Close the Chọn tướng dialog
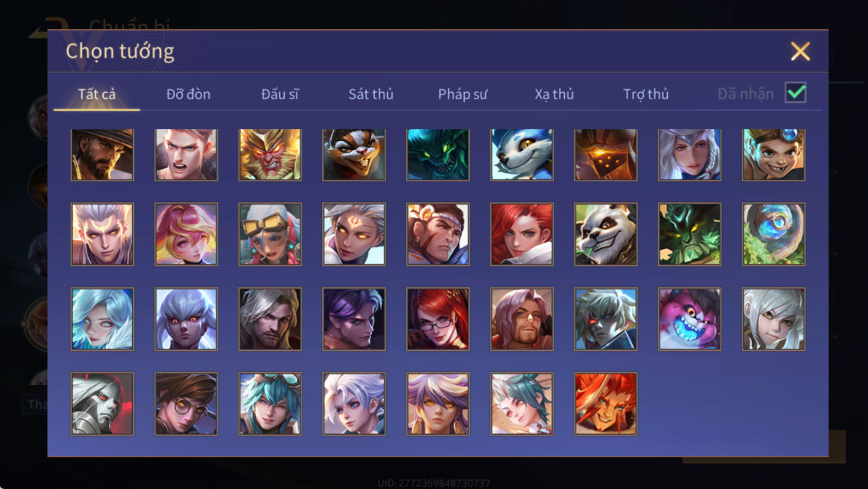Screen dimensions: 868x489 tap(800, 51)
